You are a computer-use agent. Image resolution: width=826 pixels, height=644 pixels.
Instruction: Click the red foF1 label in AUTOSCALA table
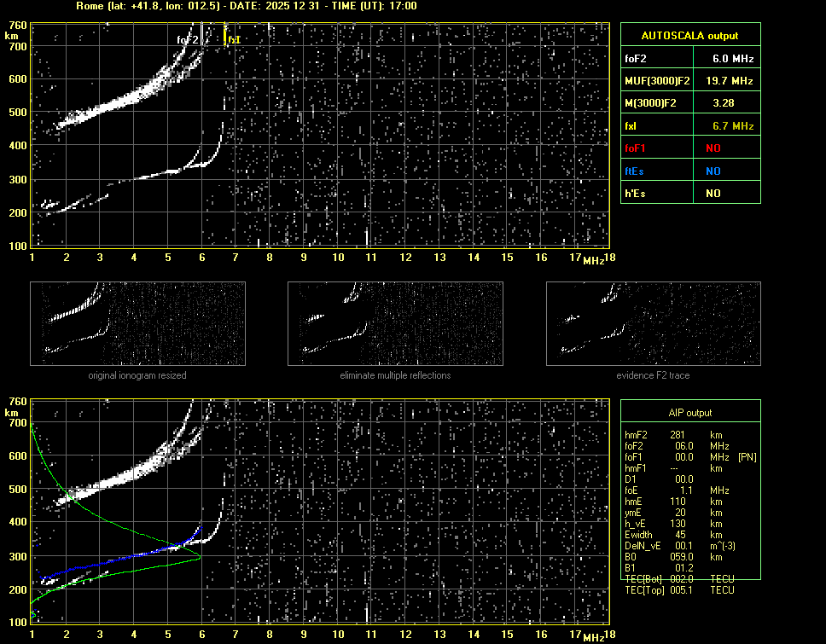coord(636,148)
